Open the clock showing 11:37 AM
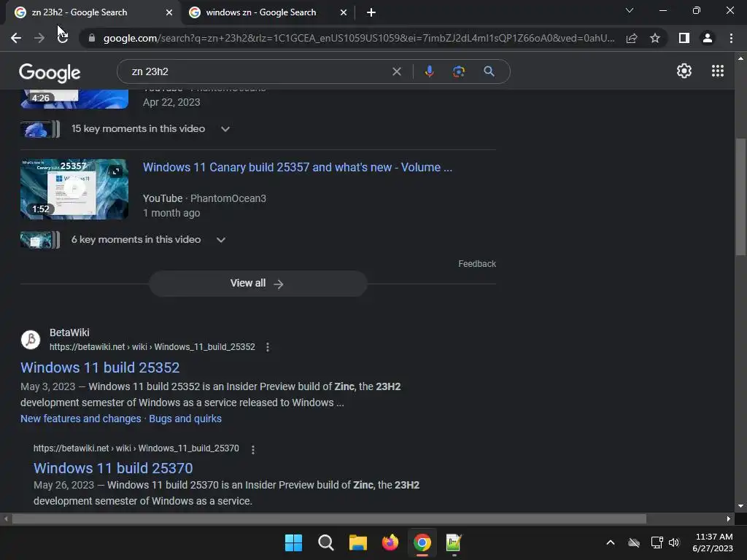This screenshot has width=747, height=560. [x=713, y=542]
